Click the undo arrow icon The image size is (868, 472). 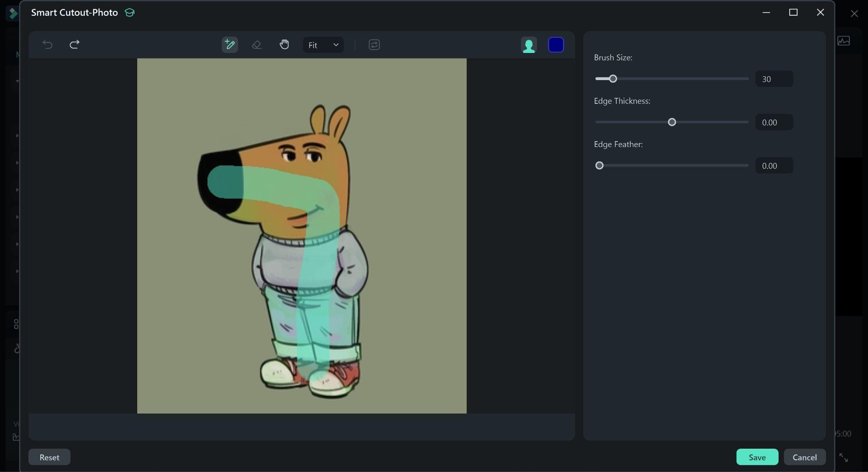(47, 44)
